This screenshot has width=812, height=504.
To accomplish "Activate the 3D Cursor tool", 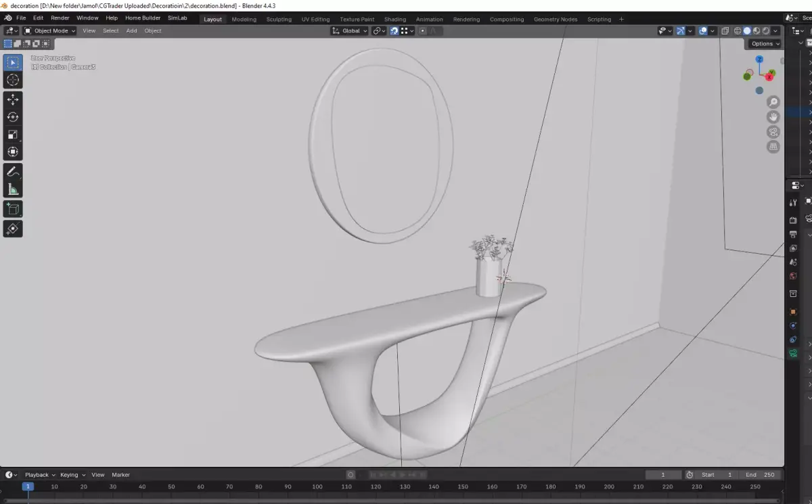I will point(13,81).
